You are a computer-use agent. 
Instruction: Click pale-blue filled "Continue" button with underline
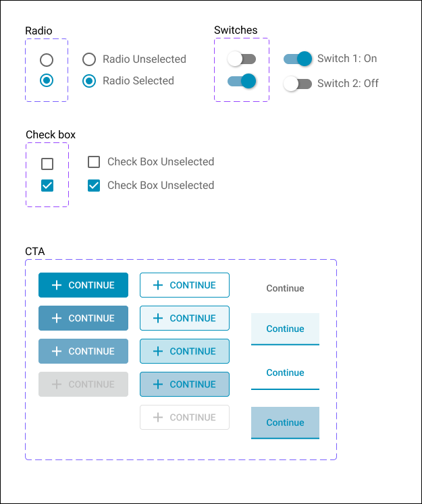tap(285, 329)
